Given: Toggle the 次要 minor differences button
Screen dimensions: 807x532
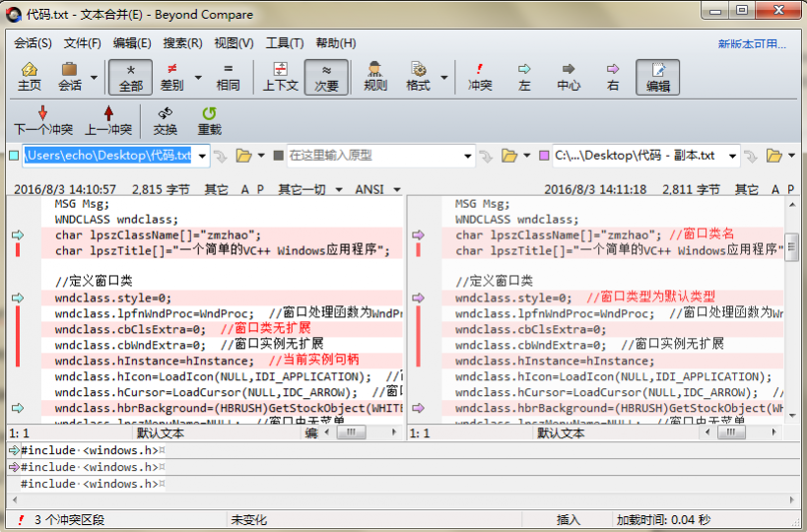Looking at the screenshot, I should pyautogui.click(x=326, y=77).
